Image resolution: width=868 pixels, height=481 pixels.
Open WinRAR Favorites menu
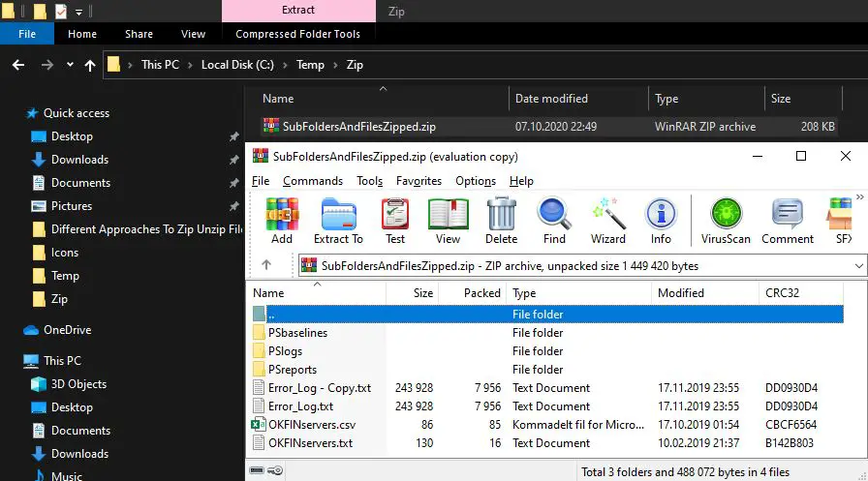[419, 181]
